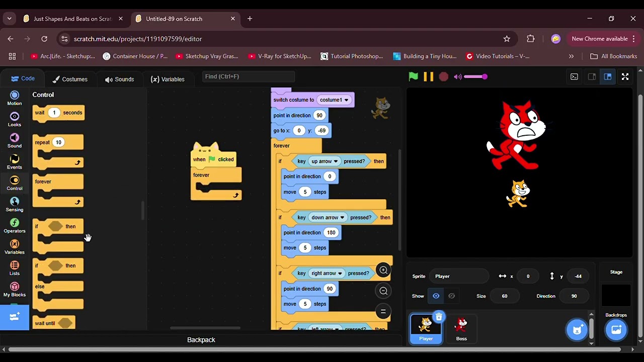
Task: Reload the Scratch editor page
Action: (44, 39)
